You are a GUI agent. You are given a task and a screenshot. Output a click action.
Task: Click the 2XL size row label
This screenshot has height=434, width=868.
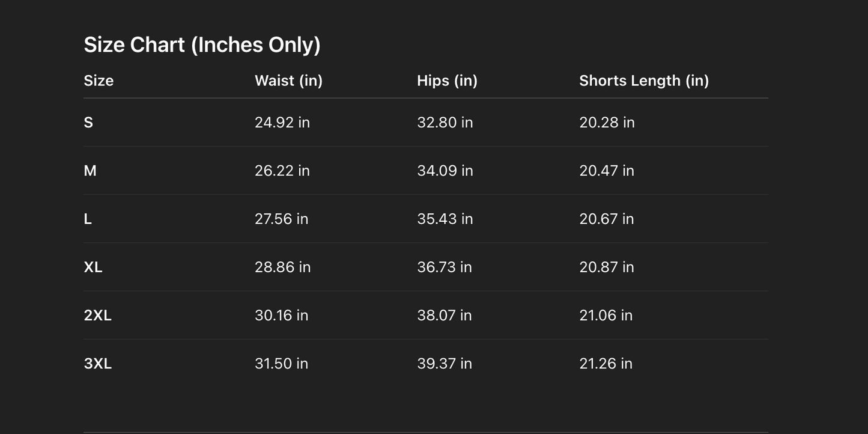[97, 315]
